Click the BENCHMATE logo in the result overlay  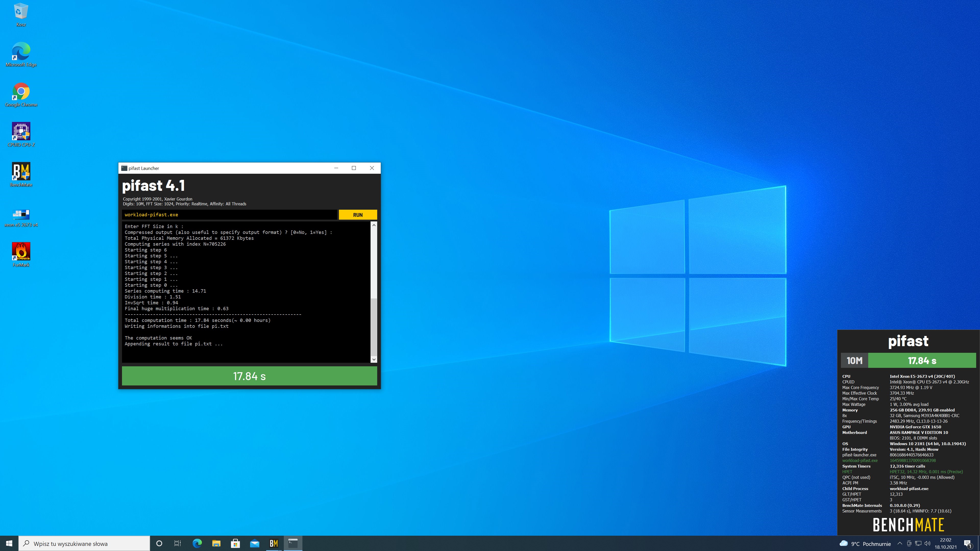point(908,525)
